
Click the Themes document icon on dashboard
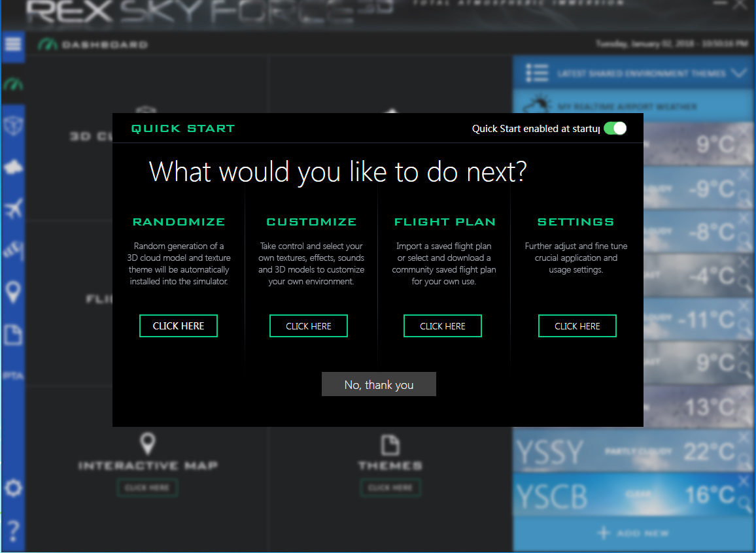(x=390, y=444)
